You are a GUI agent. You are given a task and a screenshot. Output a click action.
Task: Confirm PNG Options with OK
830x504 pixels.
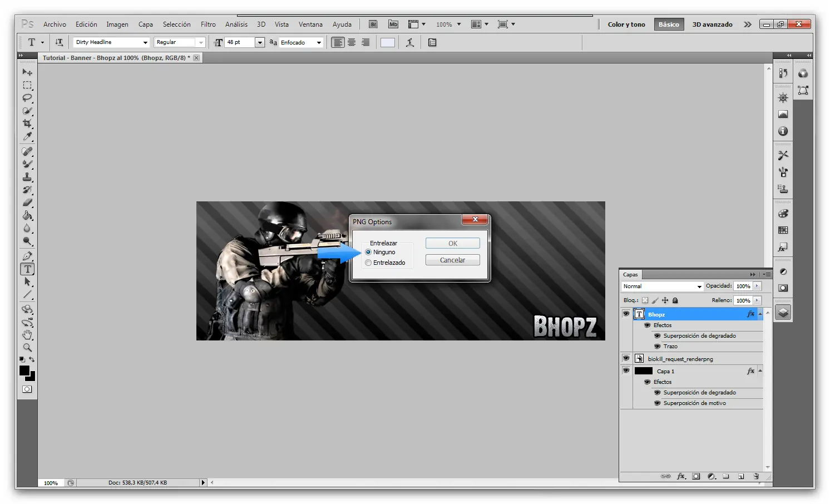click(x=453, y=243)
